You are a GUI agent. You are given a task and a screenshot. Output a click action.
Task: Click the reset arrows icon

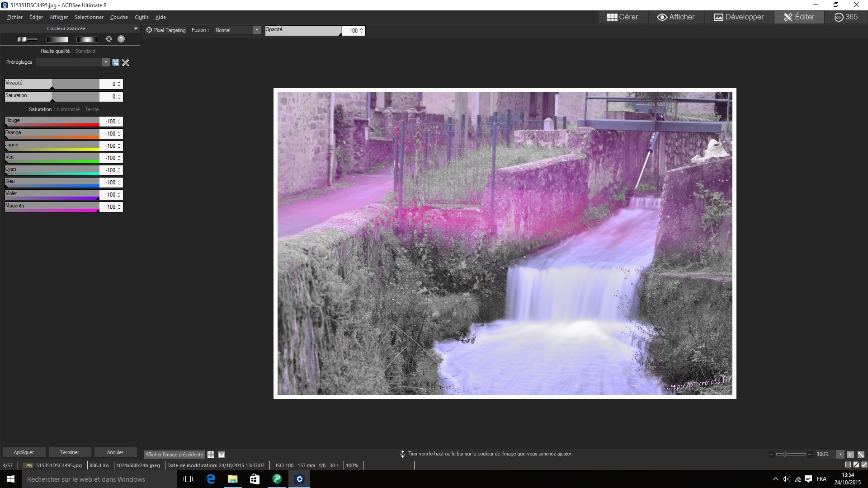108,39
